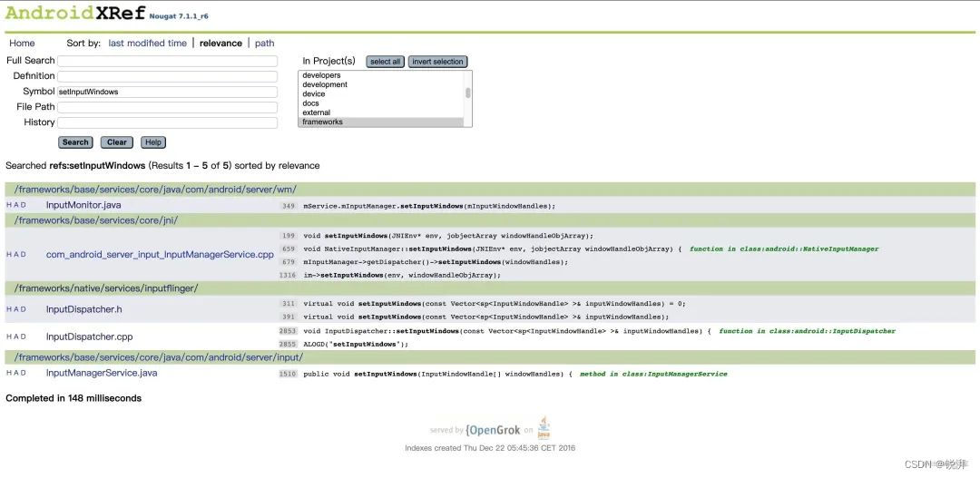This screenshot has width=980, height=478.
Task: Click the Symbol field containing setInputWindows
Action: click(168, 92)
